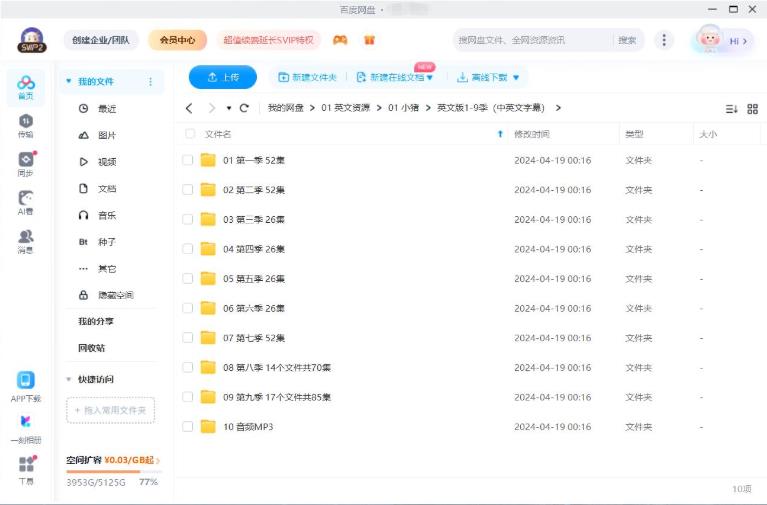Click 我的网盘 in the breadcrumb
Screen dimensions: 767x505
point(286,108)
